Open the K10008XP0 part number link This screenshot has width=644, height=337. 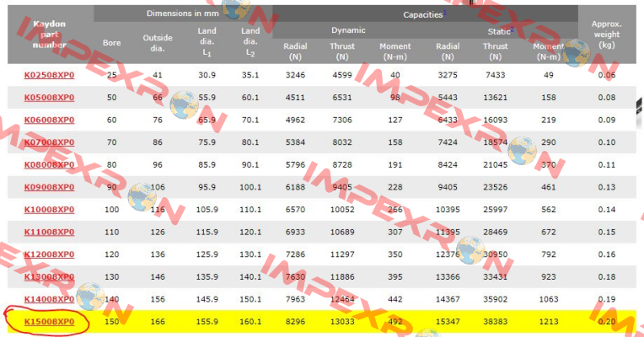(x=49, y=210)
